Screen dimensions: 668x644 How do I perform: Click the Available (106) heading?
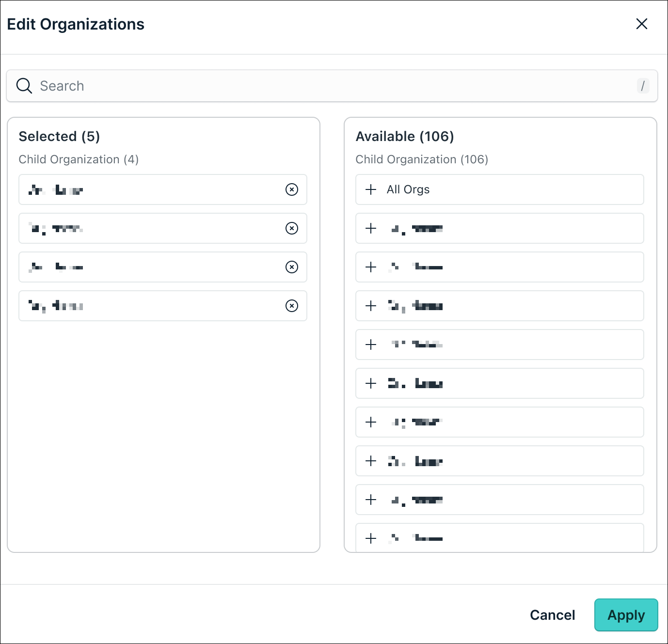(x=405, y=136)
